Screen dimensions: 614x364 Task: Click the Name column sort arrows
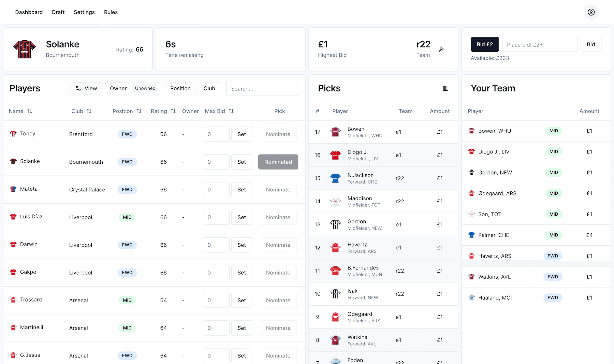pos(30,111)
